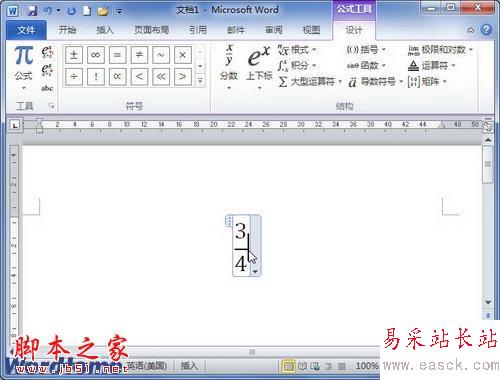
Task: Minimize the ribbon with caret button
Action: point(470,30)
